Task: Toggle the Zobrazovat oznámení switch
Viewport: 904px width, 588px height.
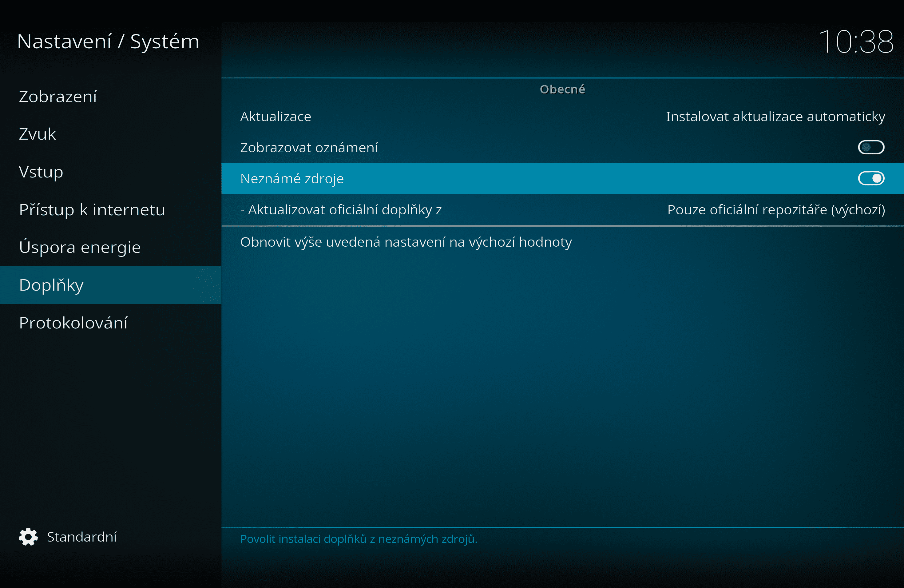Action: point(871,147)
